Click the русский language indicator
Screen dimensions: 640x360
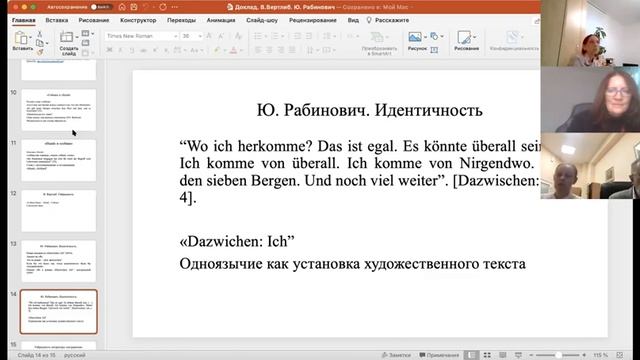point(75,355)
